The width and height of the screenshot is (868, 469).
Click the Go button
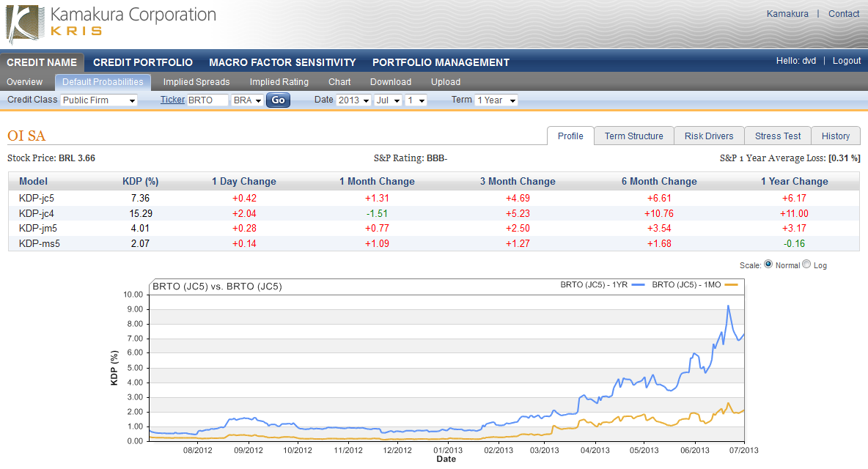pyautogui.click(x=278, y=100)
